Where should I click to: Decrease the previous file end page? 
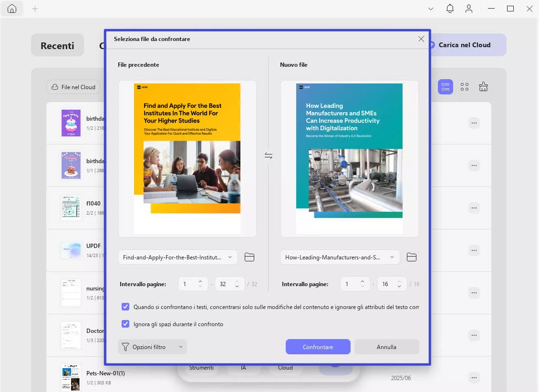coord(237,287)
